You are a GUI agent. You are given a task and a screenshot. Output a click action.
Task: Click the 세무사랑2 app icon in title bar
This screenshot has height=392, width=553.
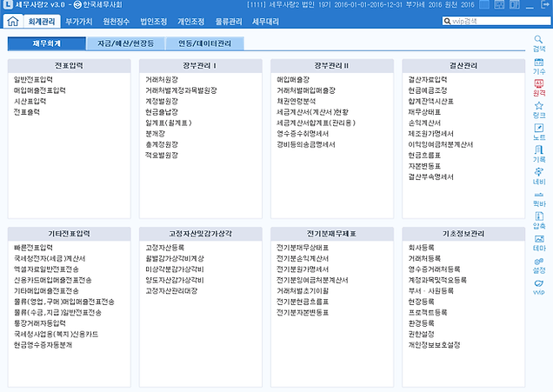tap(8, 4)
